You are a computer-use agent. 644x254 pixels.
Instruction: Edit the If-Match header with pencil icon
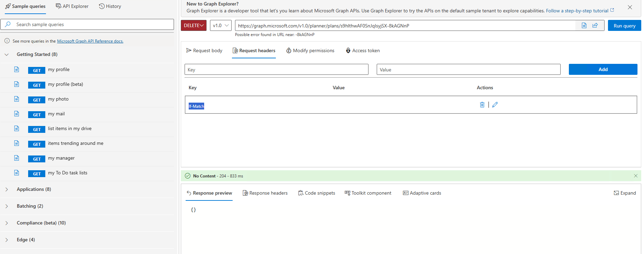pyautogui.click(x=495, y=105)
